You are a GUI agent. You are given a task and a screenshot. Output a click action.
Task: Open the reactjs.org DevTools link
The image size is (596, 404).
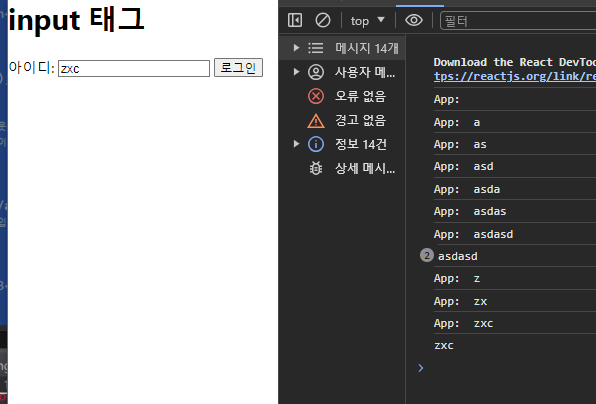point(515,76)
